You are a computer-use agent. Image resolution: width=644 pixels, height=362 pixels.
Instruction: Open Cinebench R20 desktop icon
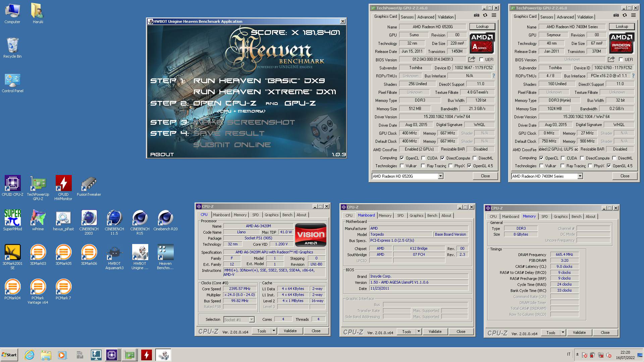pyautogui.click(x=165, y=221)
